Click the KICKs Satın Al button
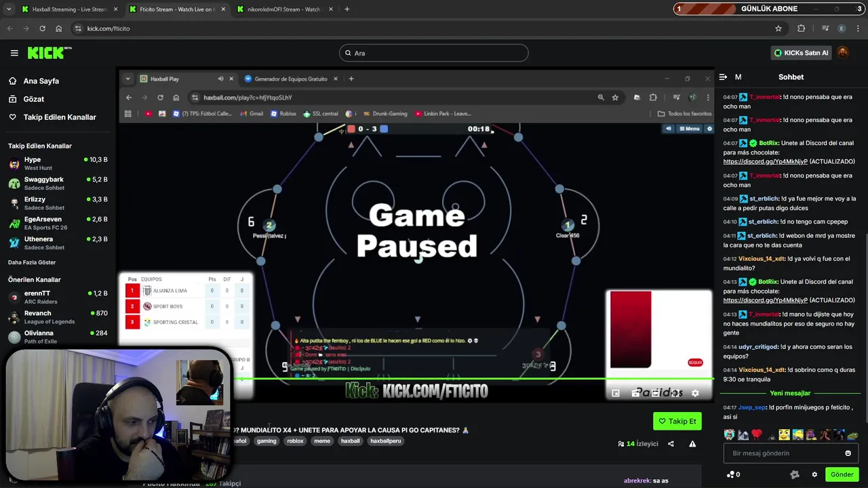868x488 pixels. [801, 53]
